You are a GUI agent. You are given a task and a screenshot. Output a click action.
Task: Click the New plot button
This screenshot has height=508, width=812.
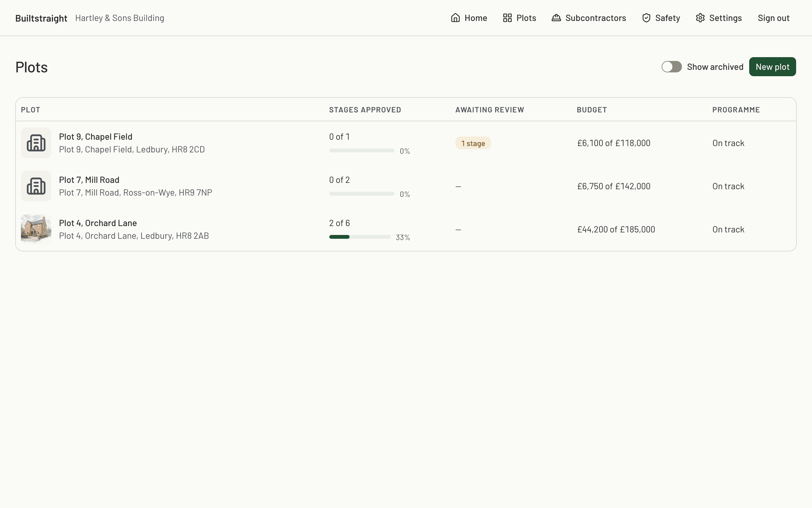(x=772, y=67)
